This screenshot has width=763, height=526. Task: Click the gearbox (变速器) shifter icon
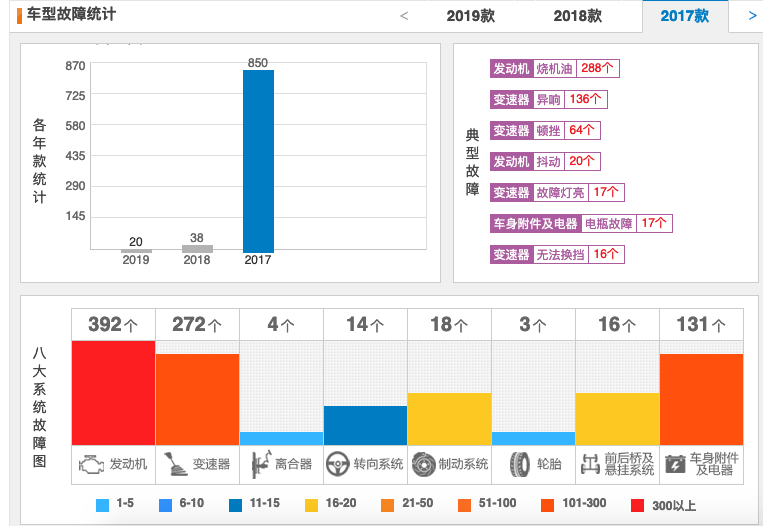[x=175, y=464]
